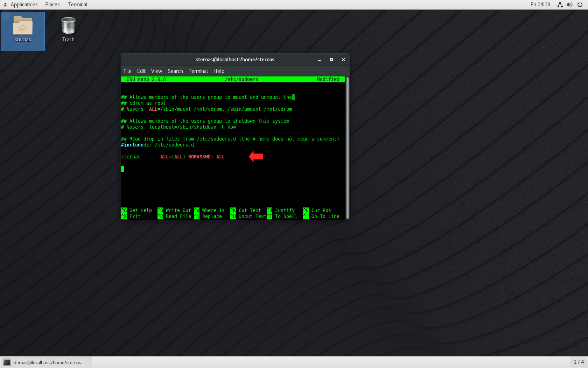Click '^_ Go To Line' nano shortcut
This screenshot has height=368, width=588.
point(321,217)
